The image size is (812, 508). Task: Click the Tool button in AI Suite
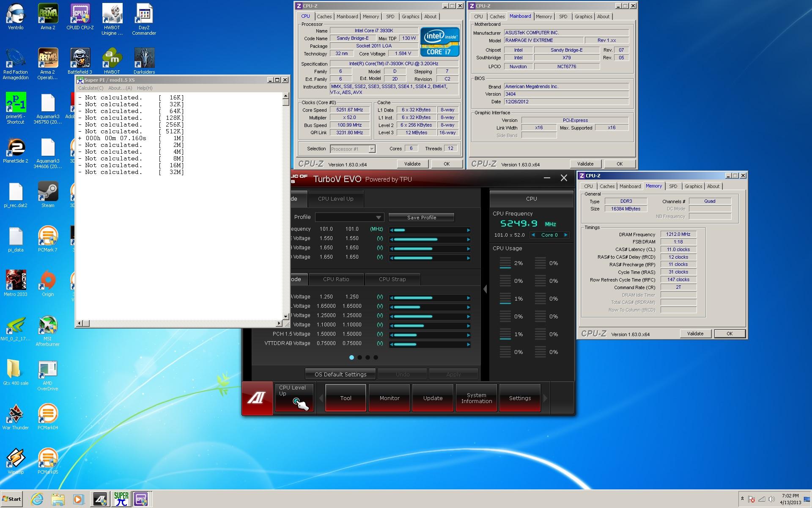coord(346,398)
